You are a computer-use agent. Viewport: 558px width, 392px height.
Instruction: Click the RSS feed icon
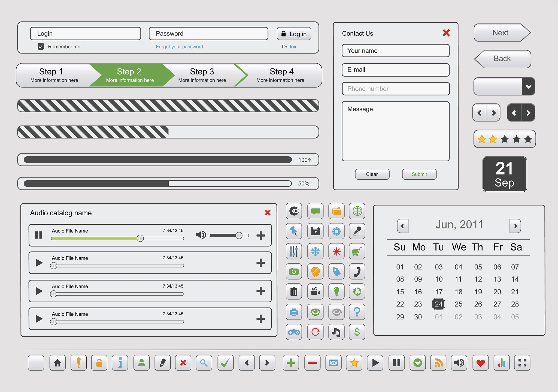[x=438, y=363]
